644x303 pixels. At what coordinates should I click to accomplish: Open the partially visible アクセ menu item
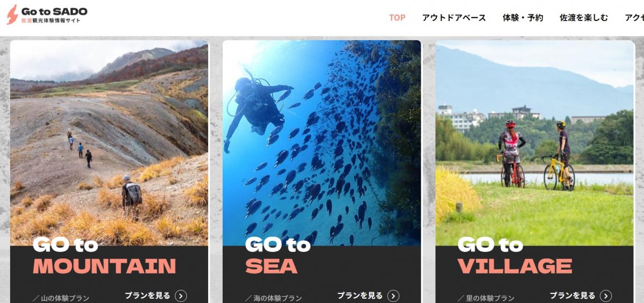[634, 18]
